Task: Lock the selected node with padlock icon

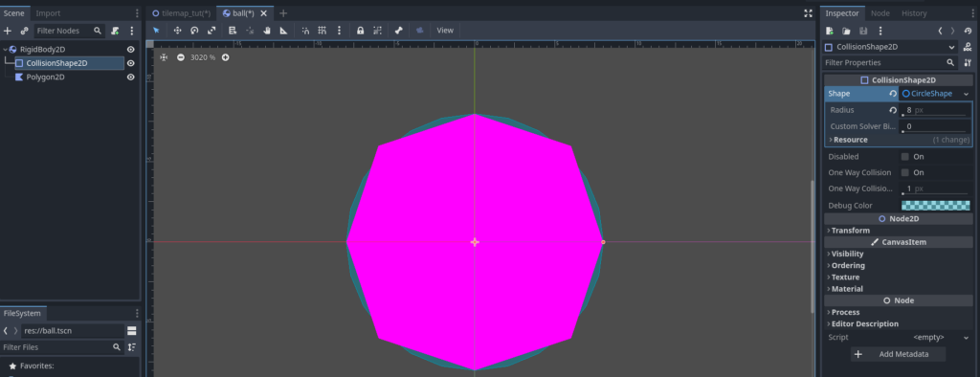Action: (361, 30)
